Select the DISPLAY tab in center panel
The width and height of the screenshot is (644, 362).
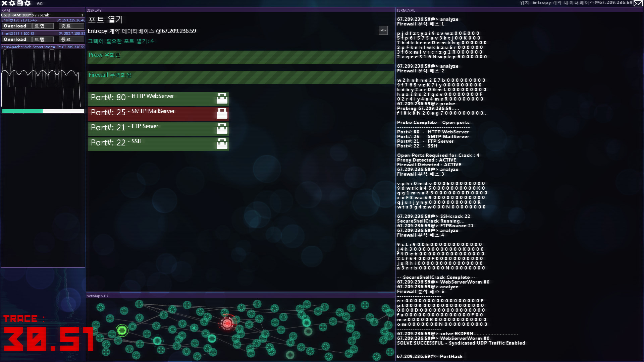click(94, 10)
